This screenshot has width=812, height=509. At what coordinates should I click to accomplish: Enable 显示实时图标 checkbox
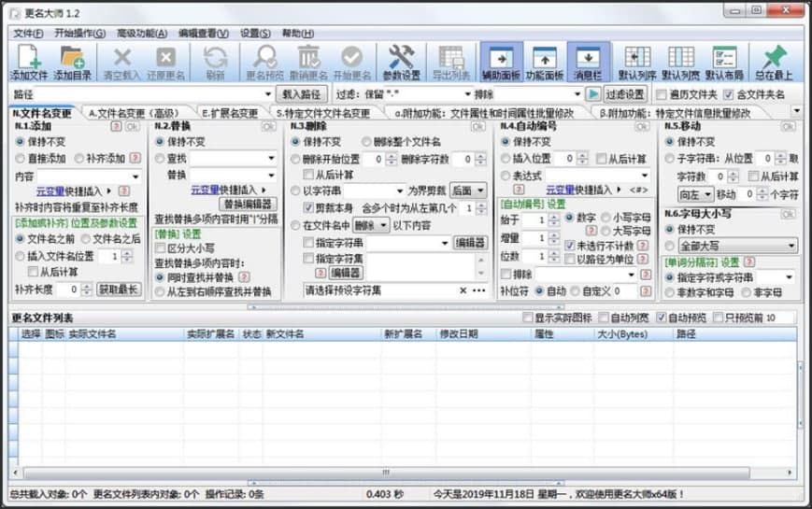(528, 318)
